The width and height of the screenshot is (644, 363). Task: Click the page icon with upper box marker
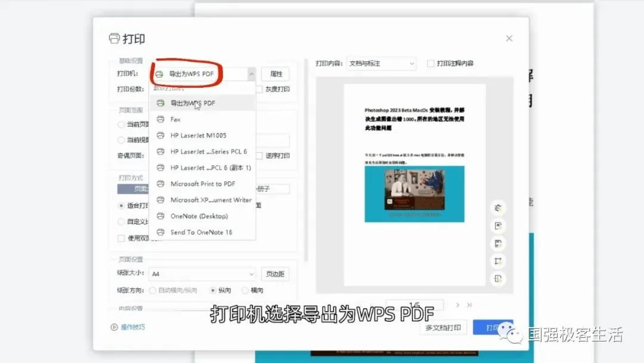pos(498,226)
